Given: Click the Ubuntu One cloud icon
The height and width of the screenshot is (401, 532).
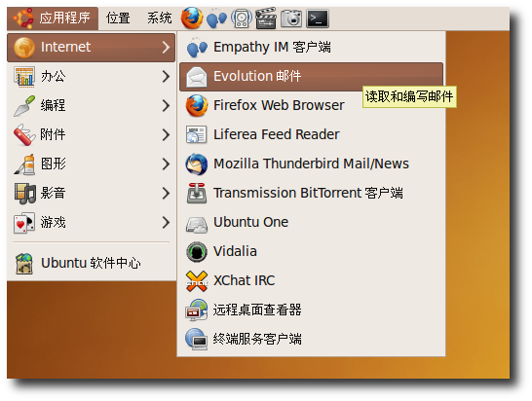Looking at the screenshot, I should pos(197,225).
